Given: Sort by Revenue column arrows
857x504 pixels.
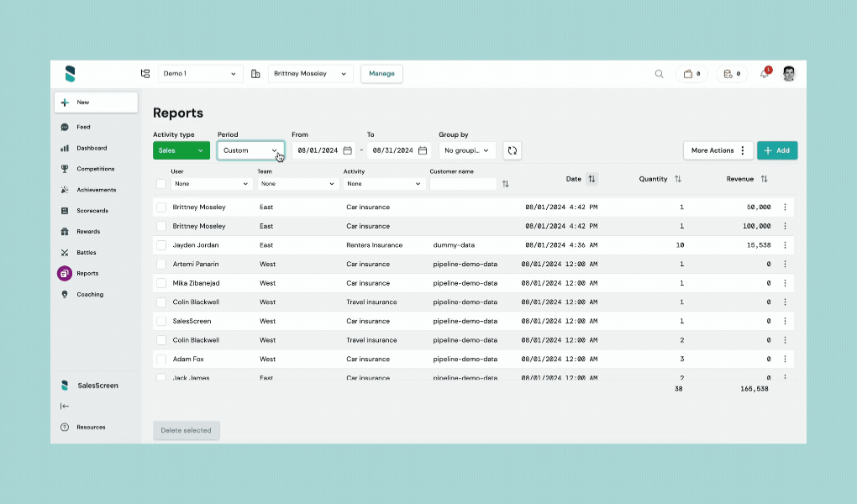Looking at the screenshot, I should pyautogui.click(x=764, y=179).
